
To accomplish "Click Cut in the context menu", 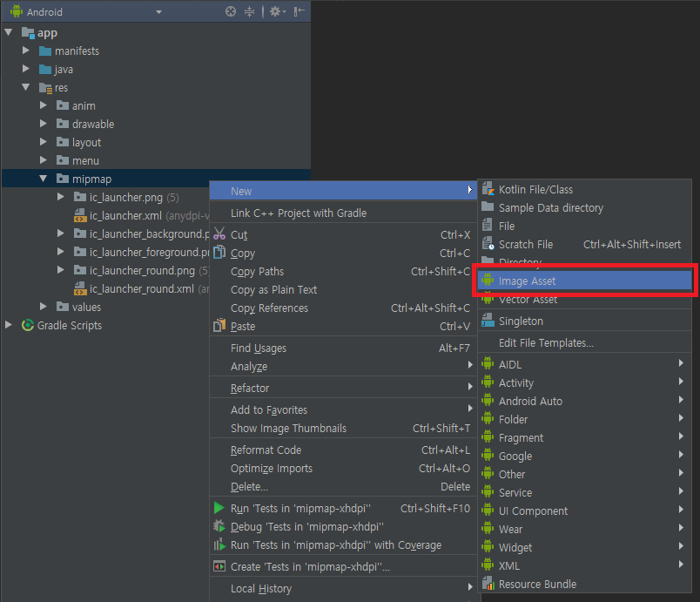I will pyautogui.click(x=343, y=234).
